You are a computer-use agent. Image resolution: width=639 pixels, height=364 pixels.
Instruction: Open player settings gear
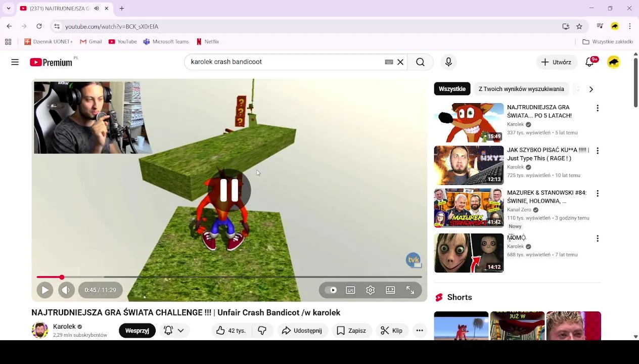(371, 290)
